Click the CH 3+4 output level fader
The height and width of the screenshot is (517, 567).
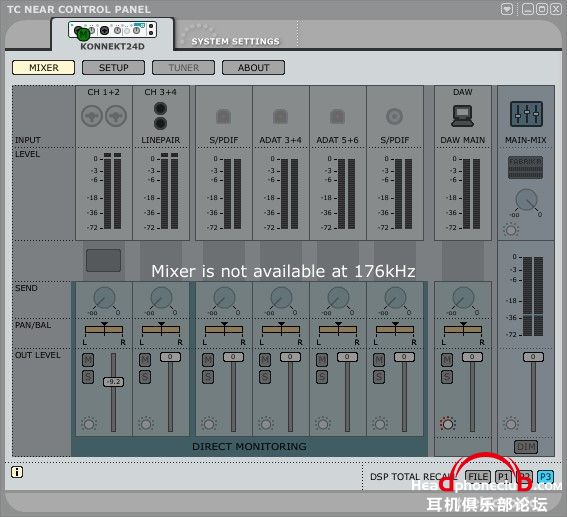coord(170,357)
